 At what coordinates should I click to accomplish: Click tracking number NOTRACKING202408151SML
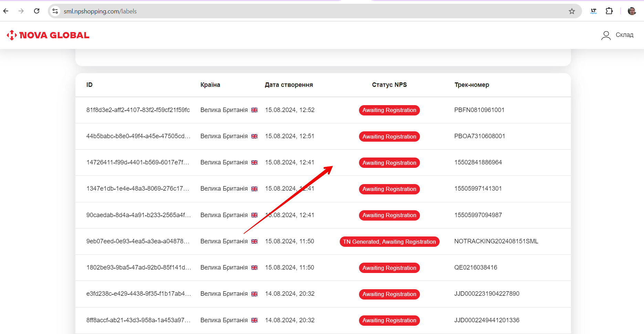(x=496, y=241)
